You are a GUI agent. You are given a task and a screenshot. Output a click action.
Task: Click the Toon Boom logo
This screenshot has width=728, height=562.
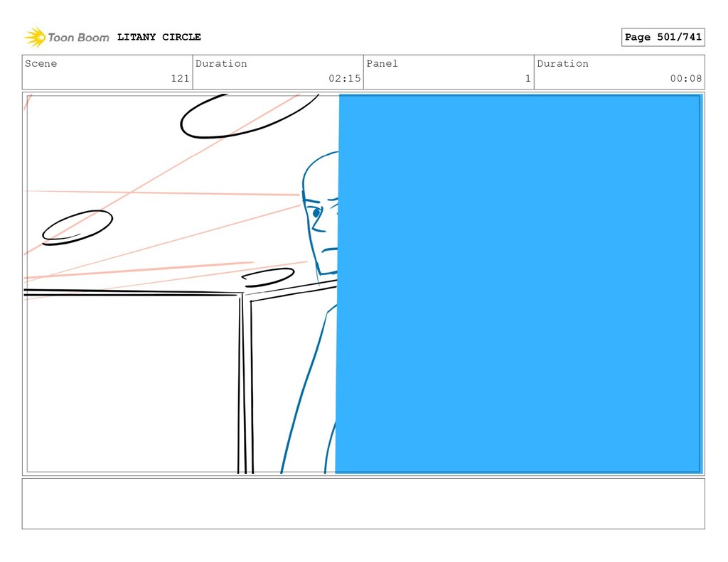67,37
